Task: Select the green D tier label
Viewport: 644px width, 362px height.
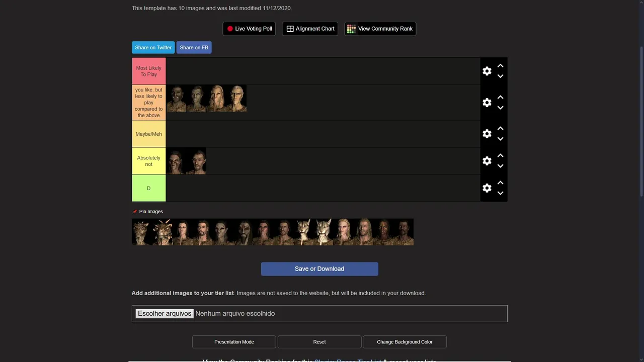Action: (x=148, y=188)
